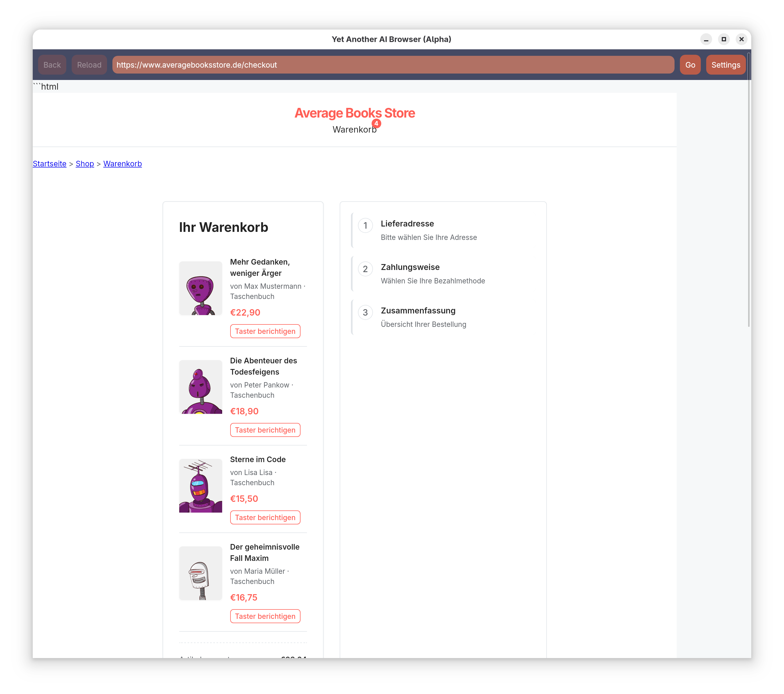
Task: Expand step 3 Zusammenfassung
Action: point(418,311)
